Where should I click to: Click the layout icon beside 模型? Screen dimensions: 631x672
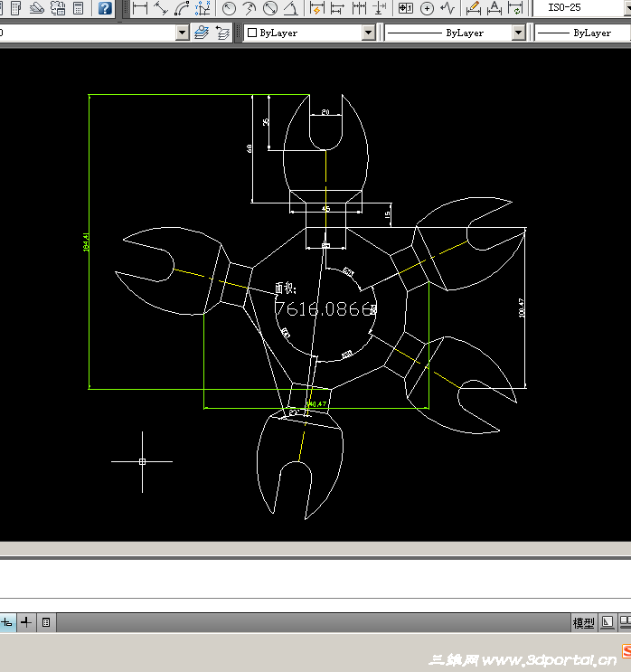pos(607,622)
